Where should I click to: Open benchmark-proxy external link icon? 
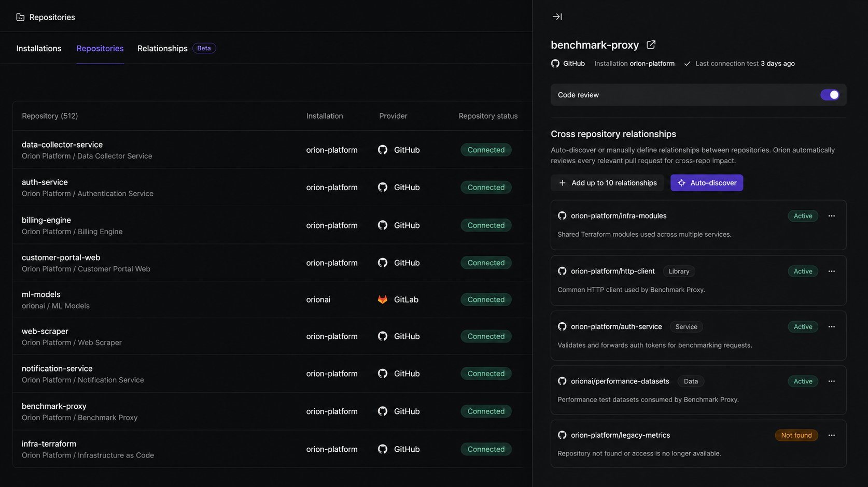(651, 45)
